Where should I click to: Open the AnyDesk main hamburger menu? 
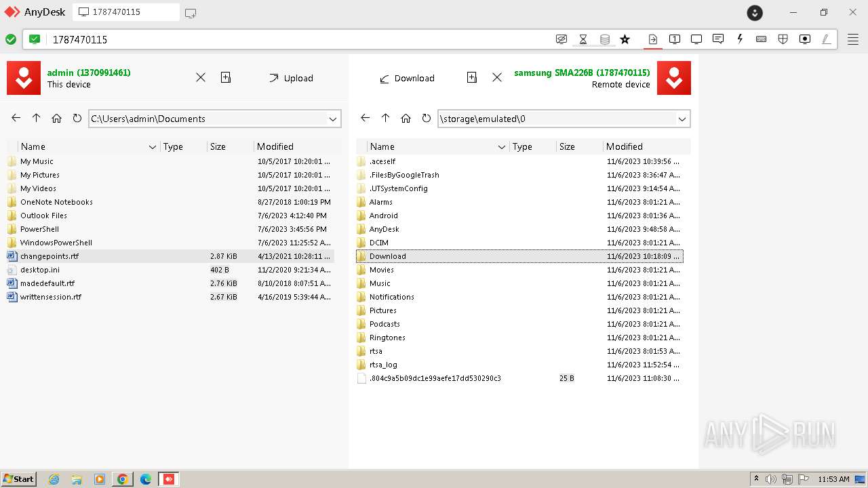pos(853,39)
